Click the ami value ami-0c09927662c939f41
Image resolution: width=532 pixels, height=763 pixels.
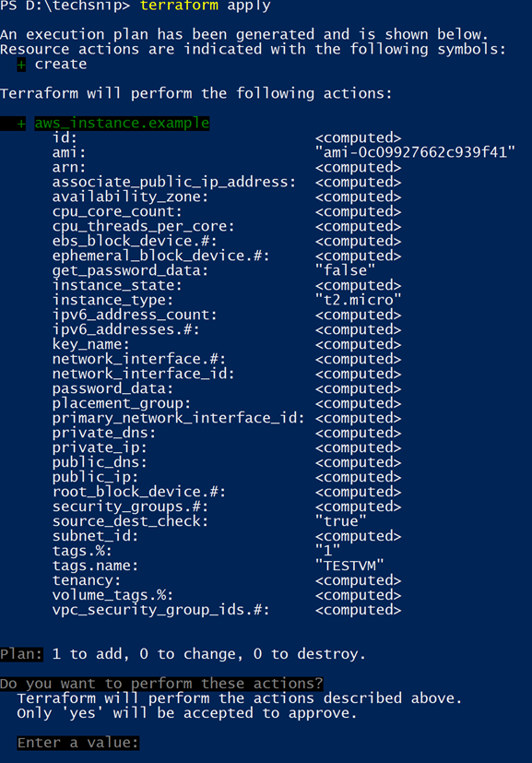(x=415, y=152)
